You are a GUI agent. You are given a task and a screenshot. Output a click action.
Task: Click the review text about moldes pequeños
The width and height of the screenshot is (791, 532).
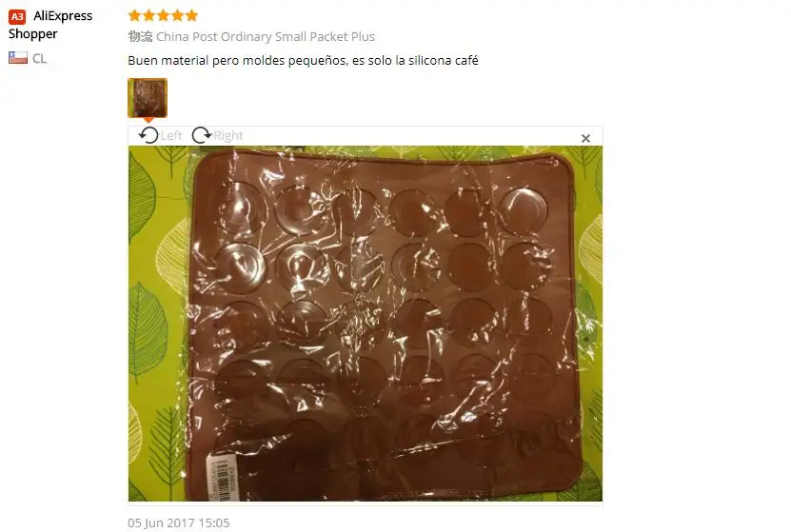[x=303, y=61]
